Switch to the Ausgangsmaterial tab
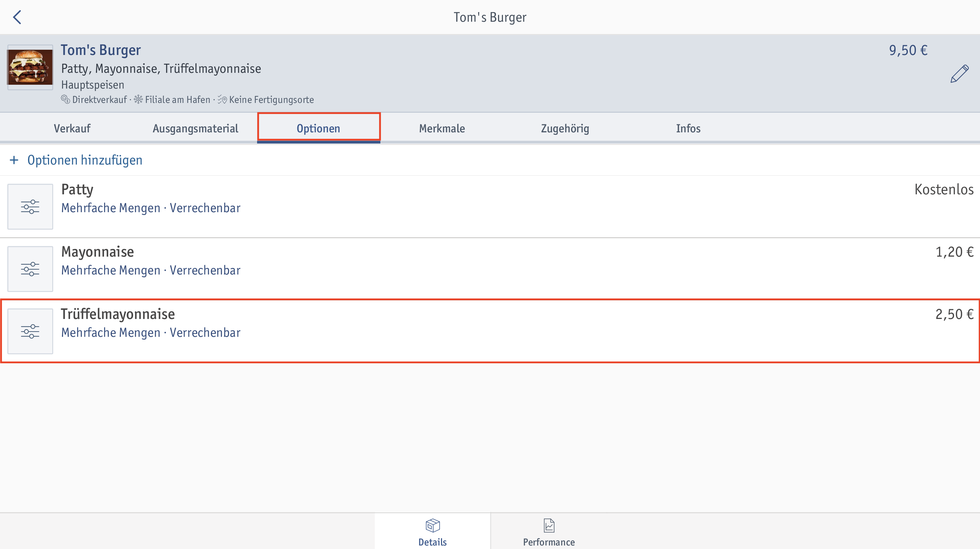The height and width of the screenshot is (549, 980). click(x=195, y=128)
